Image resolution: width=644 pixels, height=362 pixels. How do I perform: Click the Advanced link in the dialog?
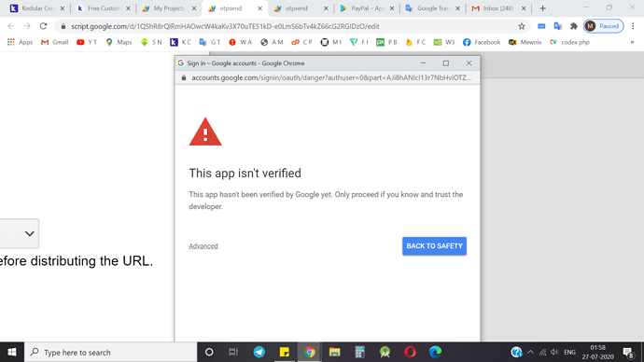pyautogui.click(x=203, y=246)
